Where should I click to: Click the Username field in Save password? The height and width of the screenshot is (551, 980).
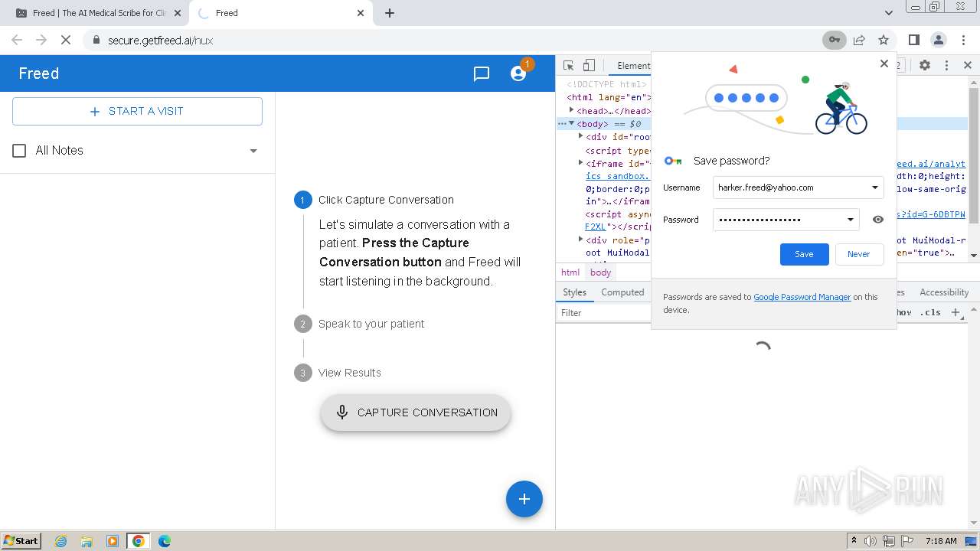click(798, 187)
